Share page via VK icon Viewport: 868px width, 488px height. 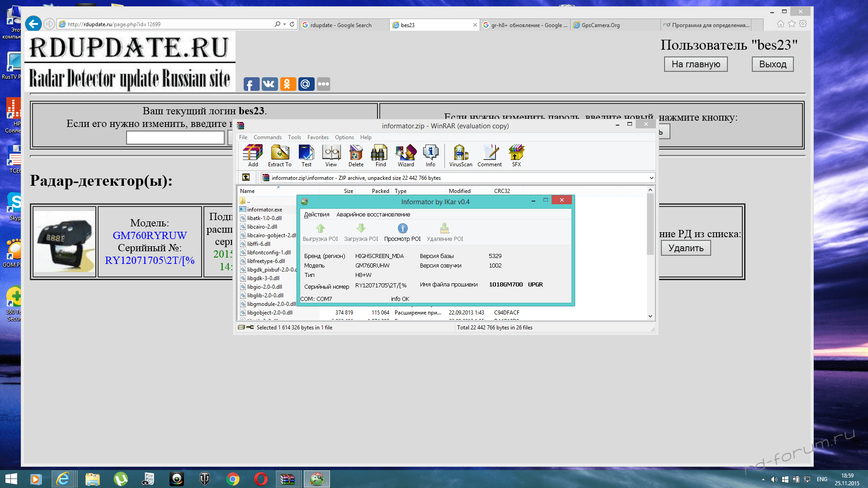(x=269, y=84)
